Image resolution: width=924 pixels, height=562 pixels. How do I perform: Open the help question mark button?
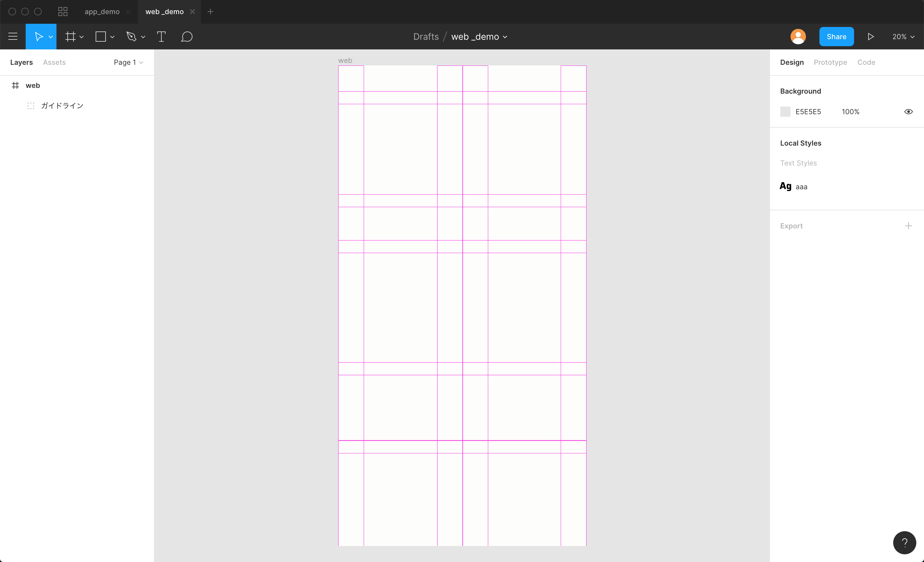pyautogui.click(x=904, y=542)
